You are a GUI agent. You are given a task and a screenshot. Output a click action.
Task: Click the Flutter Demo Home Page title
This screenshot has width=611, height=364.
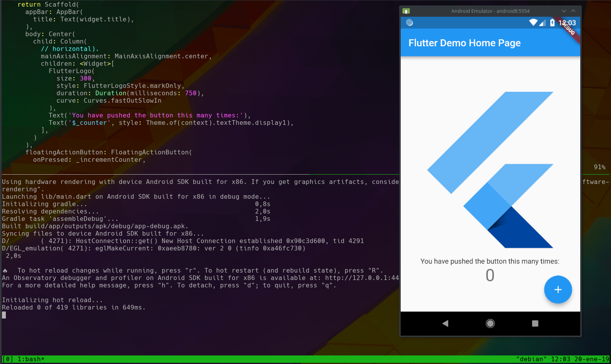click(x=464, y=43)
